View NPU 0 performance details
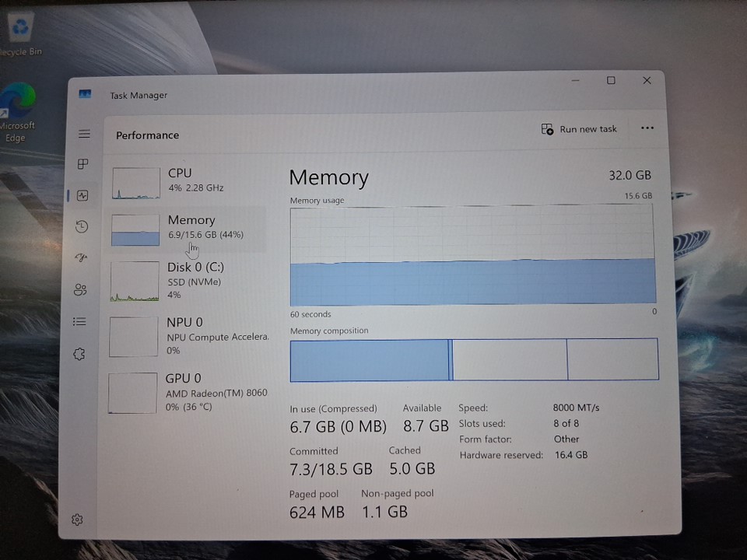 coord(188,335)
